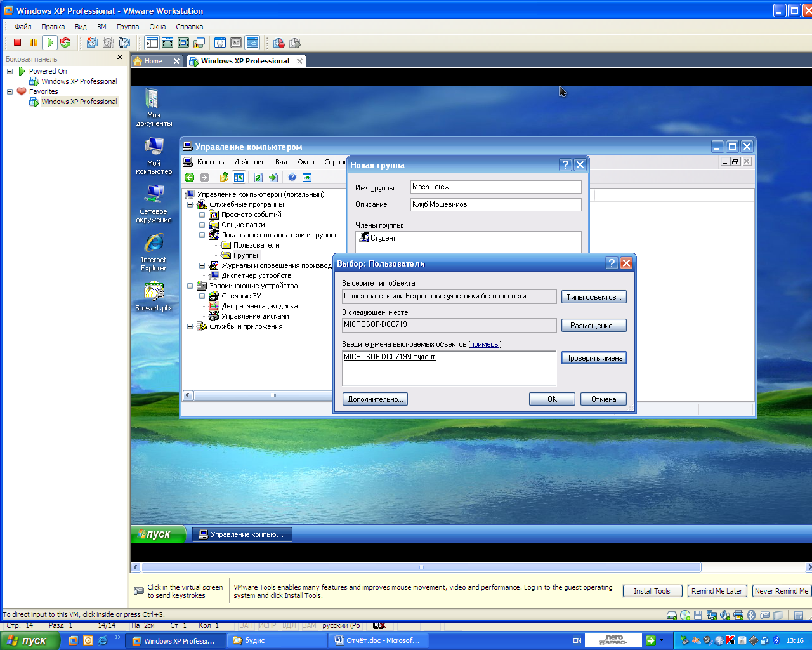
Task: Click the Refresh icon in Computer Management toolbar
Action: click(x=258, y=178)
